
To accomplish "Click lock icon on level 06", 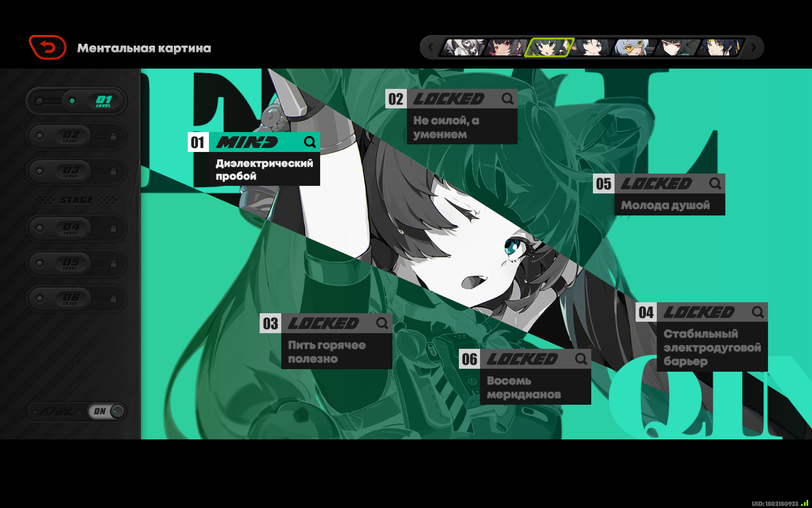I will pos(113,298).
